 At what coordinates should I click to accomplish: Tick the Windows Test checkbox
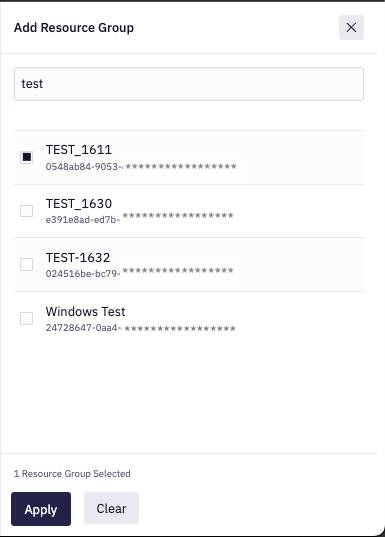click(26, 318)
